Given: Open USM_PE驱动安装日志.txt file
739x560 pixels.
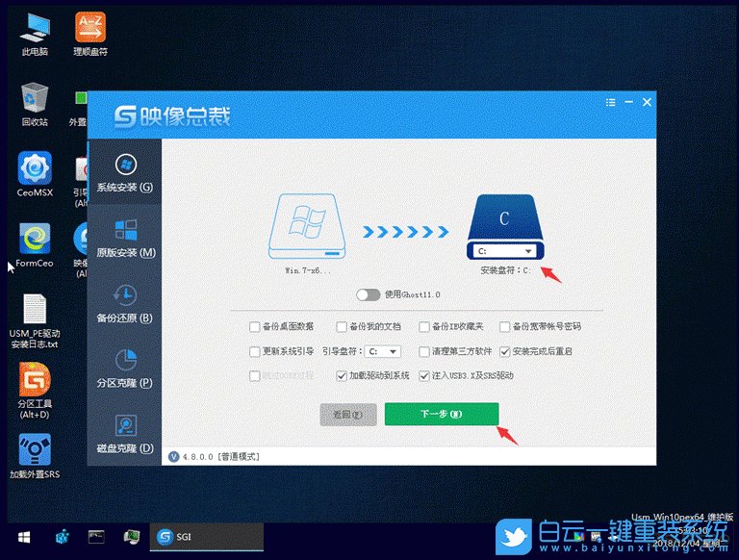Looking at the screenshot, I should coord(35,321).
